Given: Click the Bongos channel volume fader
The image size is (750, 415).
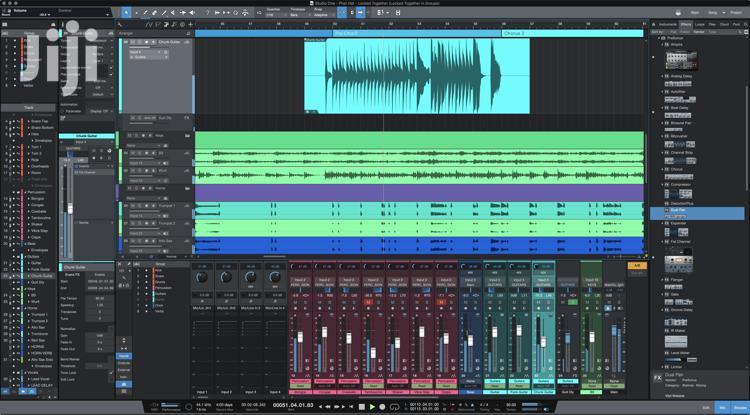Looking at the screenshot, I should (300, 337).
